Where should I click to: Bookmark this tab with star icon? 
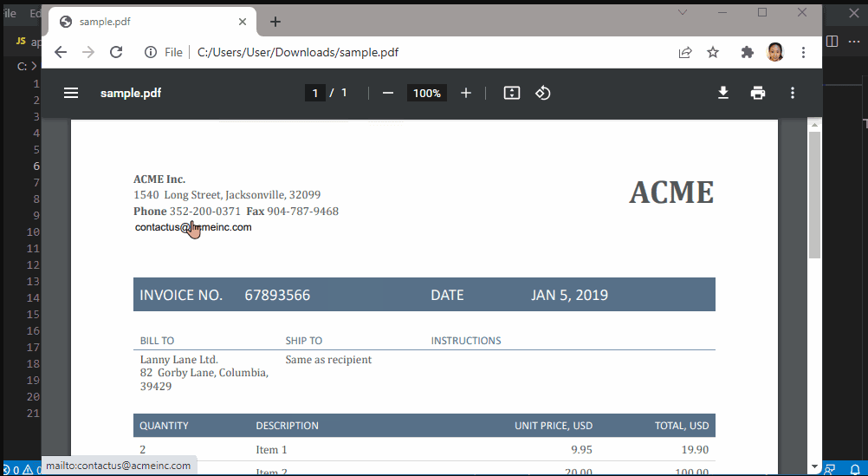[x=713, y=52]
